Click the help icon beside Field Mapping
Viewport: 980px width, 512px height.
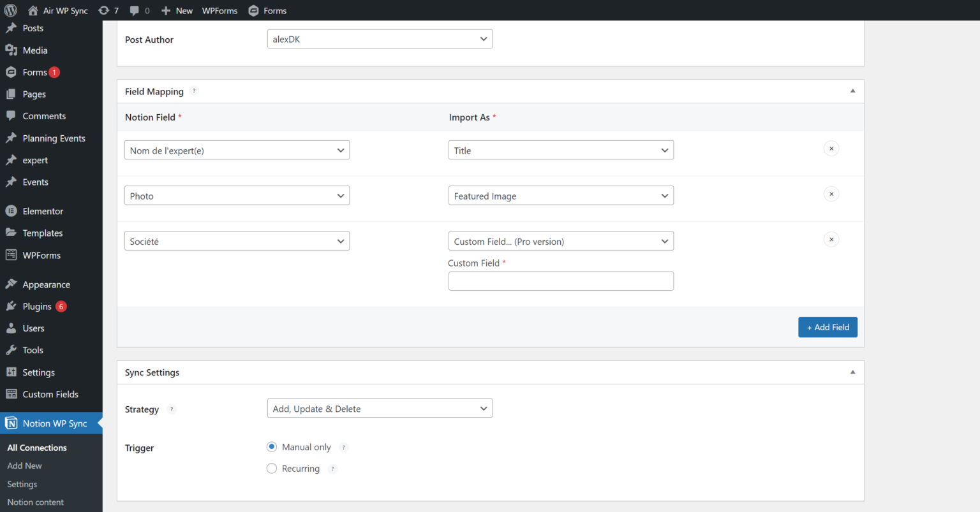(194, 91)
